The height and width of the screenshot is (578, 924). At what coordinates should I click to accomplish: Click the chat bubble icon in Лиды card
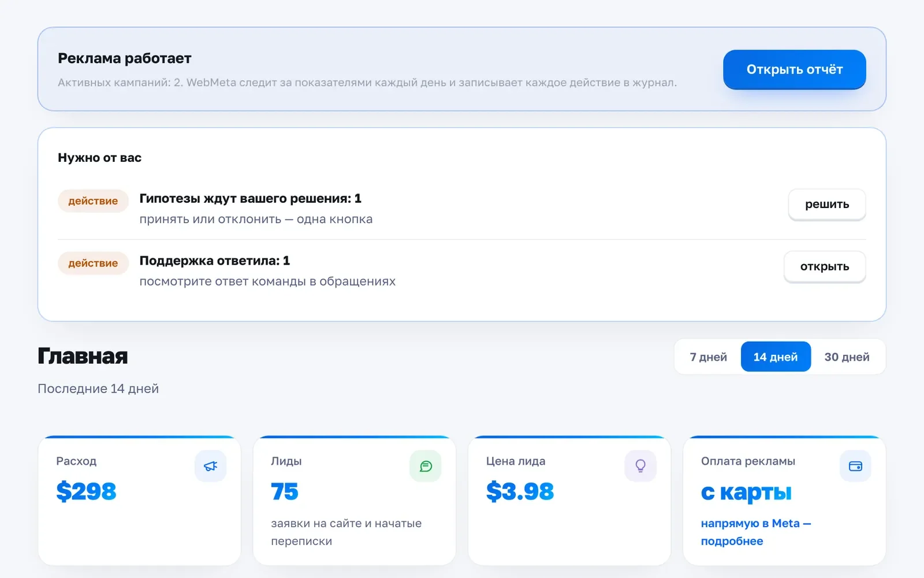click(426, 466)
